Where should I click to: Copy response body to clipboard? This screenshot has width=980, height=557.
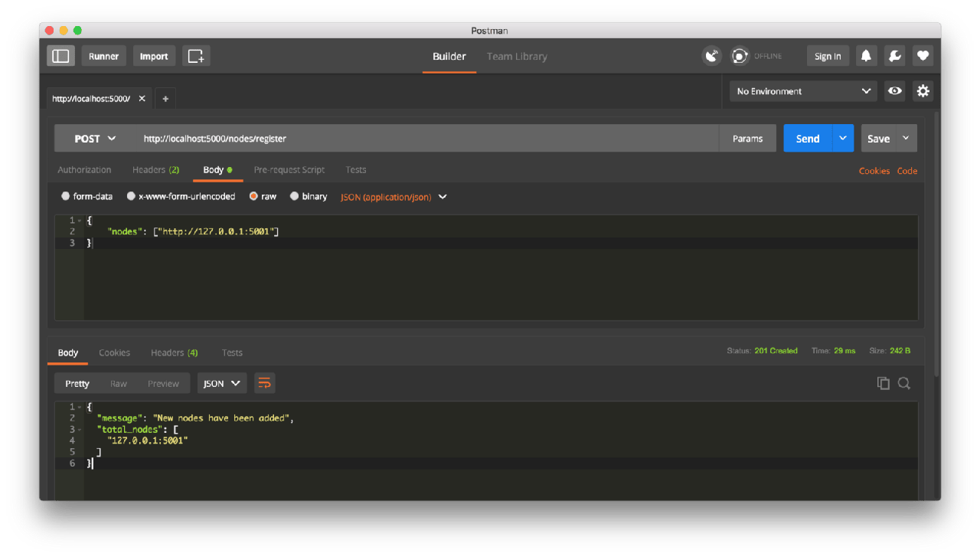pyautogui.click(x=883, y=383)
